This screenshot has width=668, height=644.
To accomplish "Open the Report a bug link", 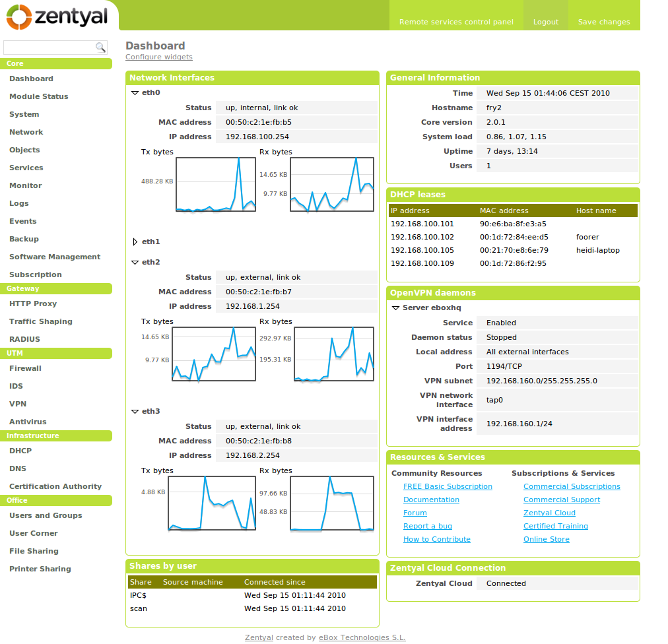I will coord(428,526).
